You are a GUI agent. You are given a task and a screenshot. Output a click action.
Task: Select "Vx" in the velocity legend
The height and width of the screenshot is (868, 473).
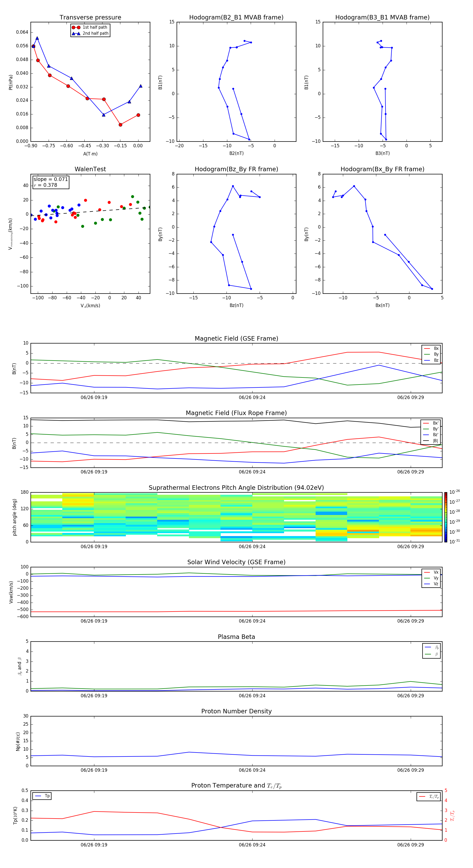[431, 572]
